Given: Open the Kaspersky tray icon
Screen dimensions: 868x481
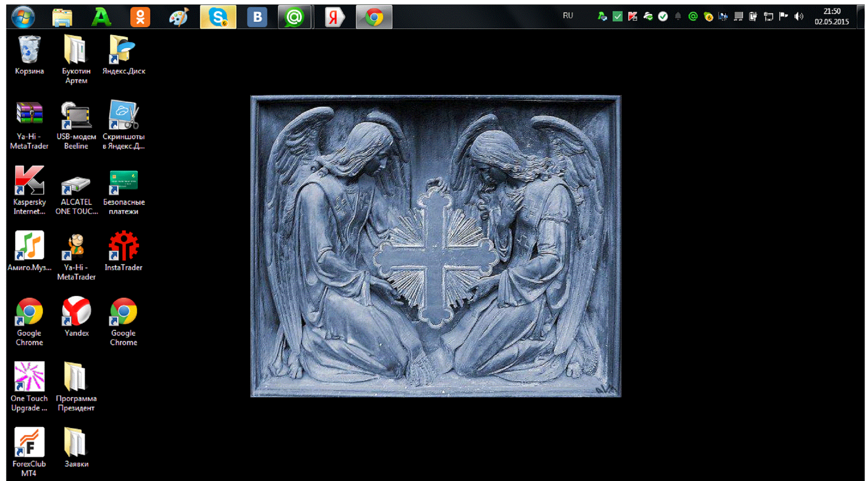Looking at the screenshot, I should [632, 17].
